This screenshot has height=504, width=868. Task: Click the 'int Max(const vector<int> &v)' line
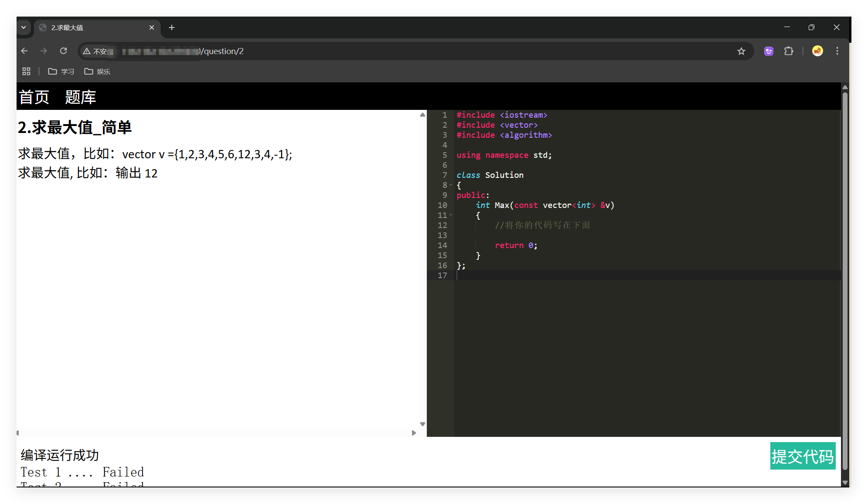545,205
